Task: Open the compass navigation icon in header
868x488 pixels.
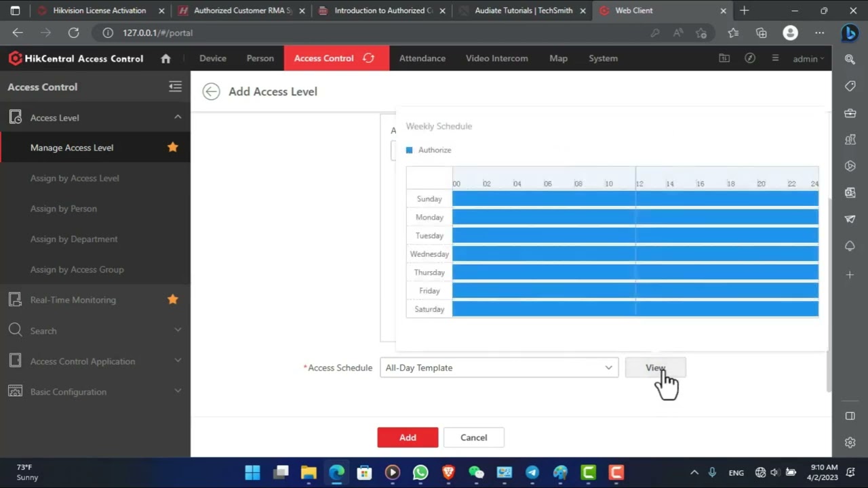Action: (x=750, y=58)
